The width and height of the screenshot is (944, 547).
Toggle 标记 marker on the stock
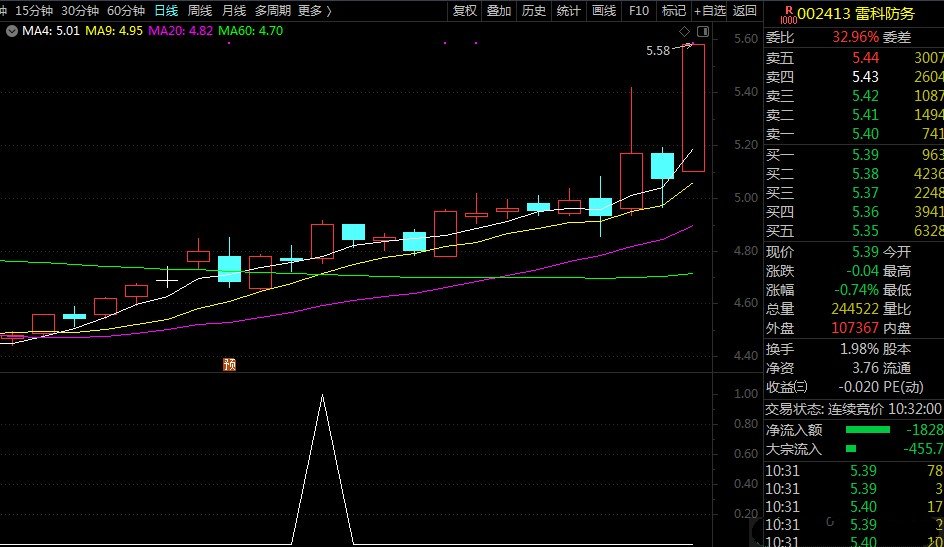(x=673, y=11)
